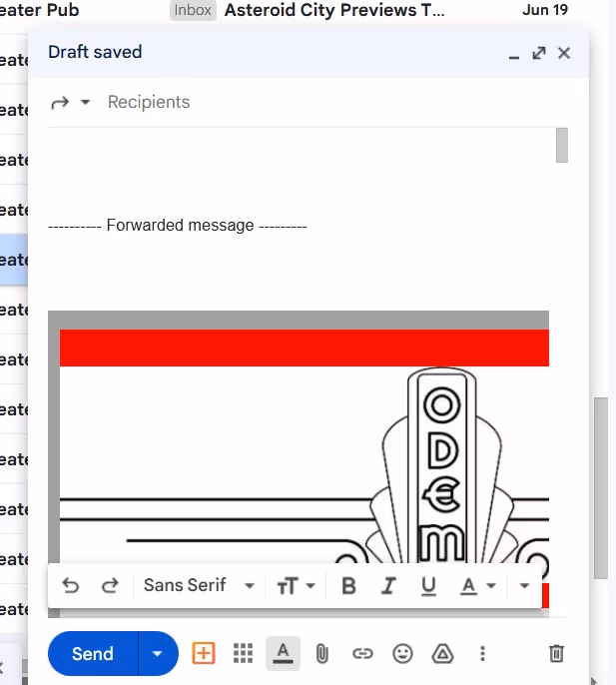
Task: Open compose in full screen
Action: [539, 53]
